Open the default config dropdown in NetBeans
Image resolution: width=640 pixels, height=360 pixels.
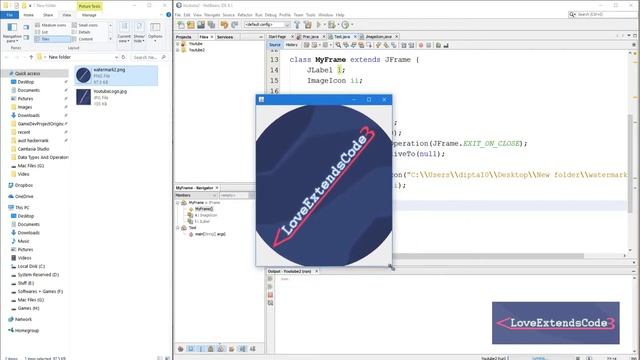(267, 25)
